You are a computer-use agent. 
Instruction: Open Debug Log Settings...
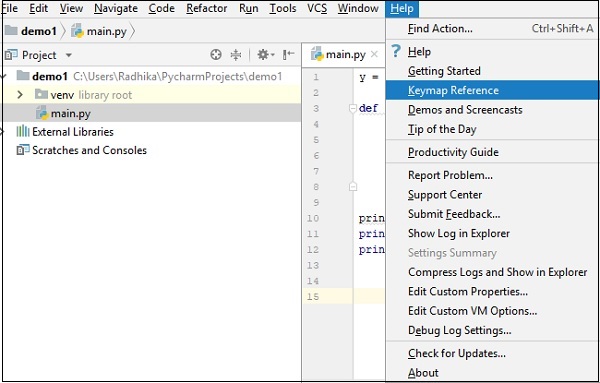pyautogui.click(x=492, y=330)
